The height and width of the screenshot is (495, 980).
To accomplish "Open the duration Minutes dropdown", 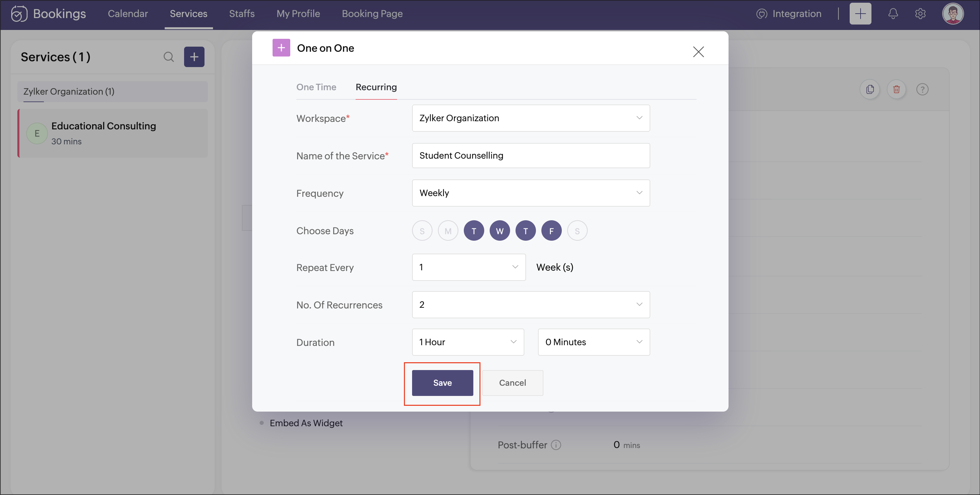I will 594,342.
